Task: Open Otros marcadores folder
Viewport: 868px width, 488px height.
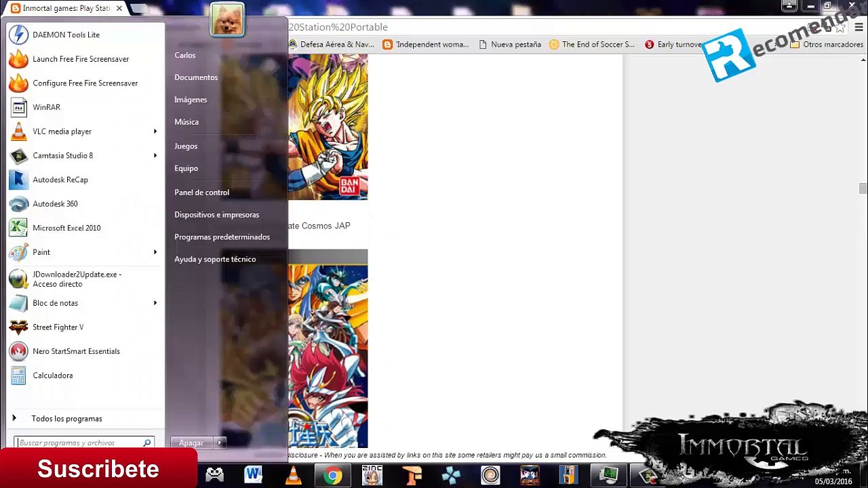Action: pos(827,44)
